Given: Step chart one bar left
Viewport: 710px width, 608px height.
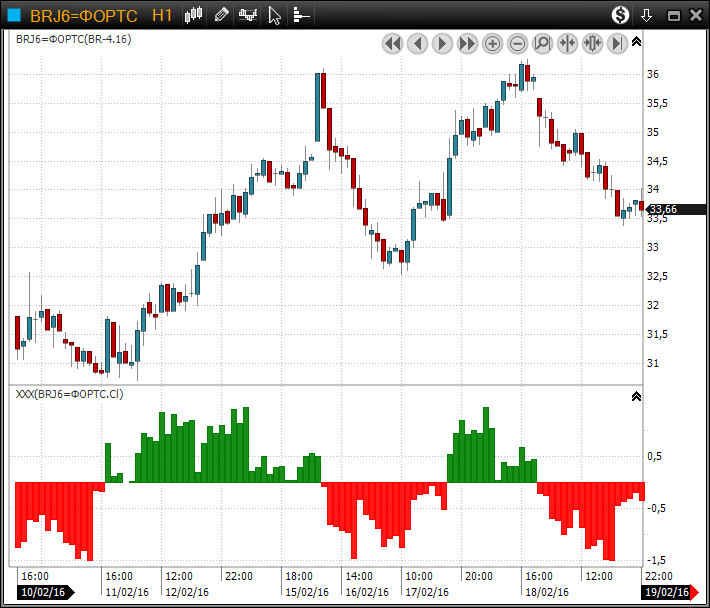Looking at the screenshot, I should coord(417,43).
